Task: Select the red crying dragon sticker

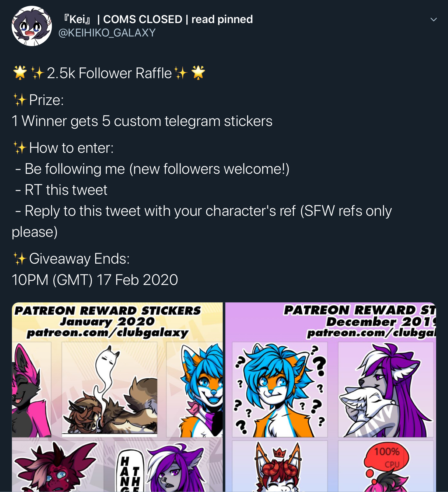Action: tap(58, 466)
